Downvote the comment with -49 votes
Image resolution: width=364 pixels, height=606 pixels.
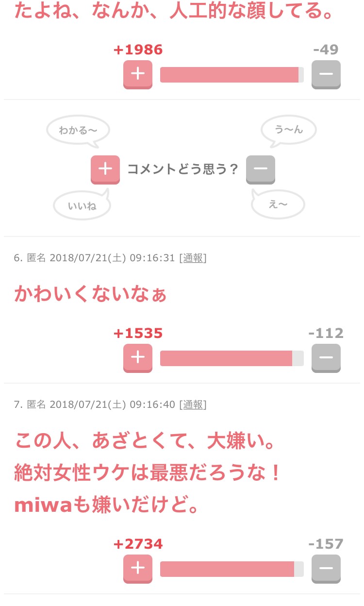pos(326,74)
